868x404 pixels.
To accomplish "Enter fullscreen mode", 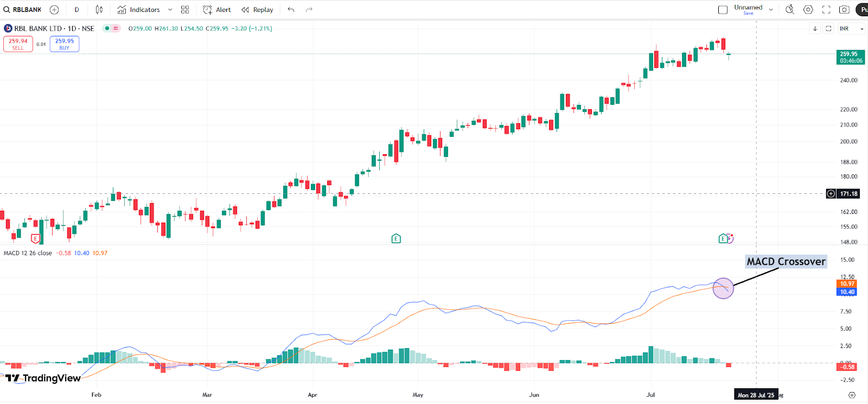I will tap(826, 10).
